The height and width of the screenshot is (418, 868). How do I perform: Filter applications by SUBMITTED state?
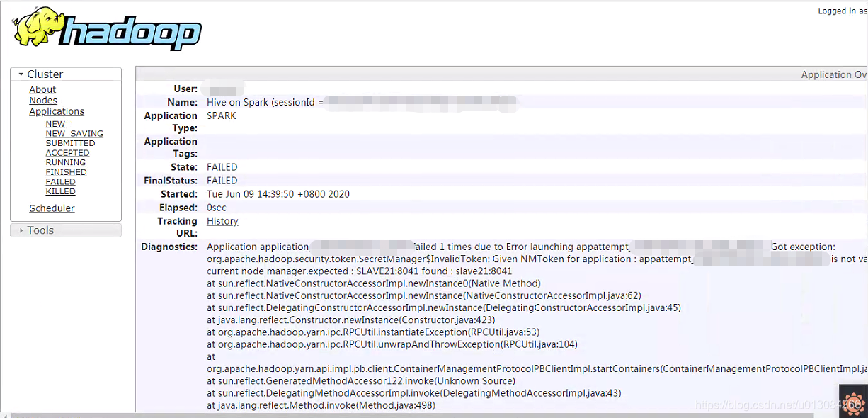click(x=70, y=143)
